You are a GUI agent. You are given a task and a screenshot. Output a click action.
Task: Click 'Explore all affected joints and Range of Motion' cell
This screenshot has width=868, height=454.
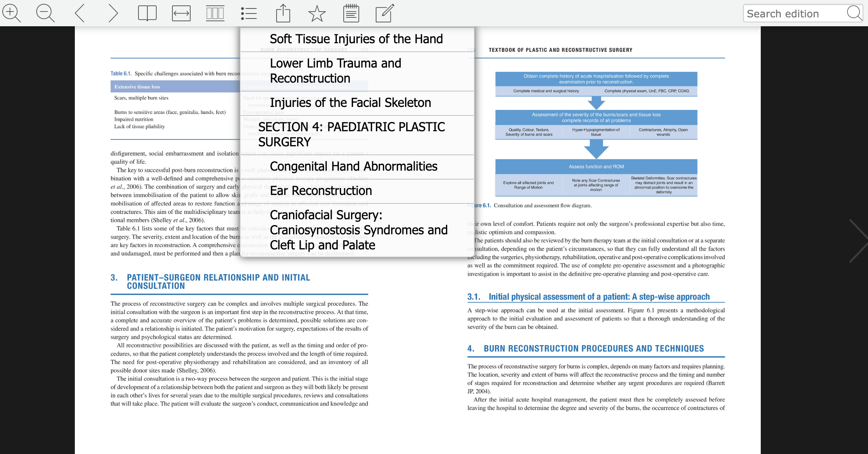[528, 185]
